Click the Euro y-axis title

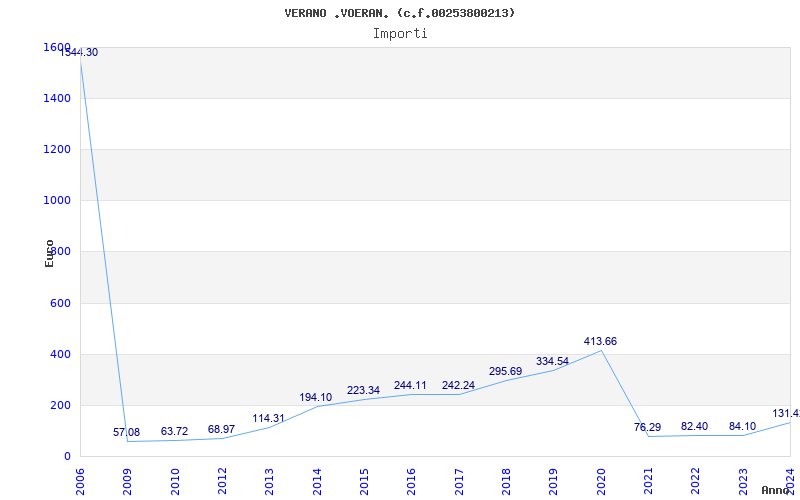click(x=50, y=252)
